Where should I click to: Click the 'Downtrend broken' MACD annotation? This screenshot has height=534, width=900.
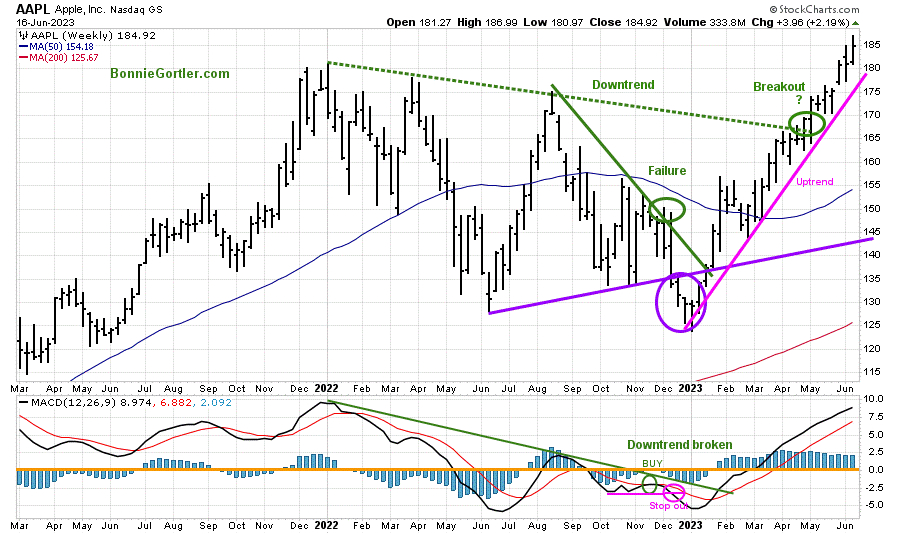click(x=680, y=444)
